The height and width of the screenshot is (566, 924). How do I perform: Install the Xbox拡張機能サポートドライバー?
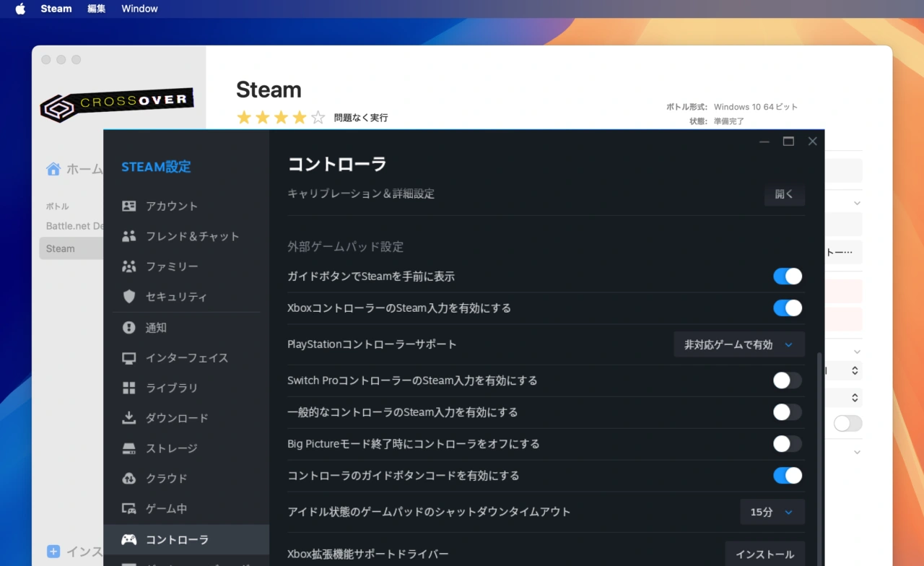click(x=764, y=554)
